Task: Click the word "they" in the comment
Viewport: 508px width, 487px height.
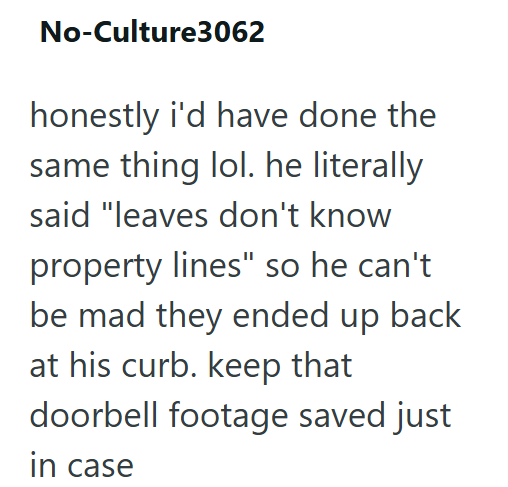Action: (x=189, y=317)
